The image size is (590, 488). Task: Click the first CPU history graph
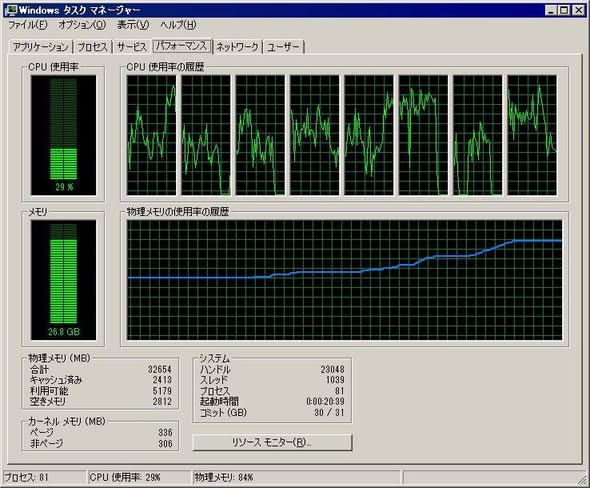[151, 135]
